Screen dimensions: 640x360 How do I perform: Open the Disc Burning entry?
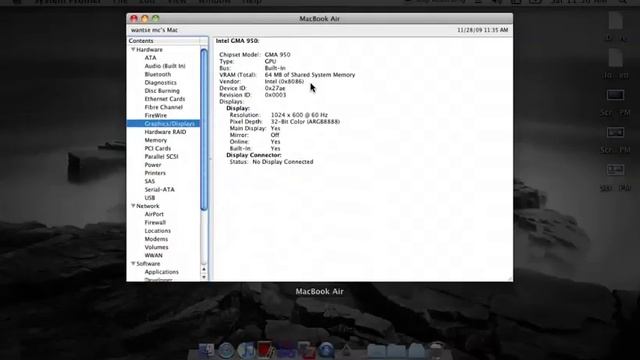tap(162, 91)
